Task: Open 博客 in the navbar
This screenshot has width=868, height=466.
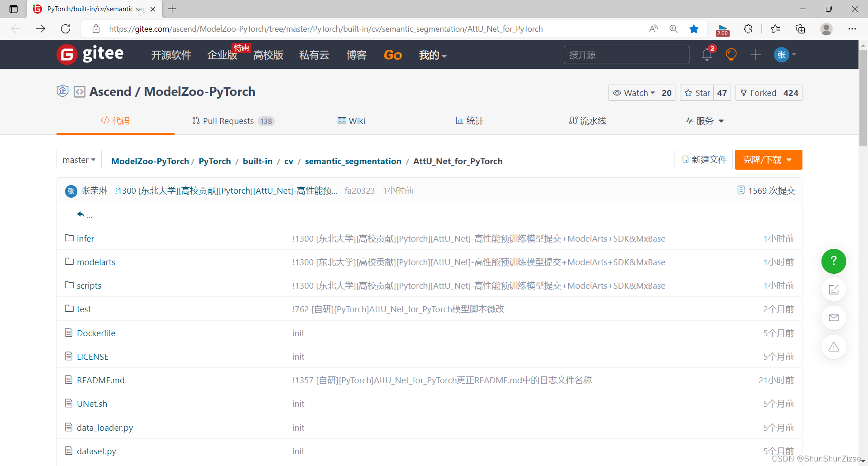Action: (x=356, y=55)
